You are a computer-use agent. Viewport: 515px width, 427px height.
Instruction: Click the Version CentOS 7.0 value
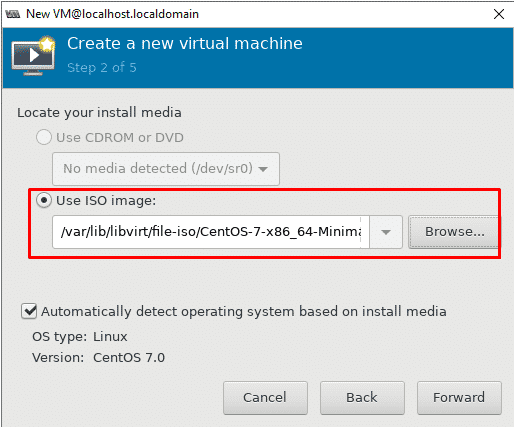click(x=129, y=358)
